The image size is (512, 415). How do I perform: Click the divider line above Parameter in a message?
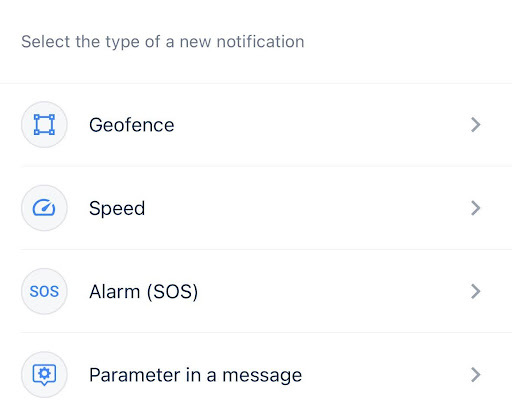(266, 333)
